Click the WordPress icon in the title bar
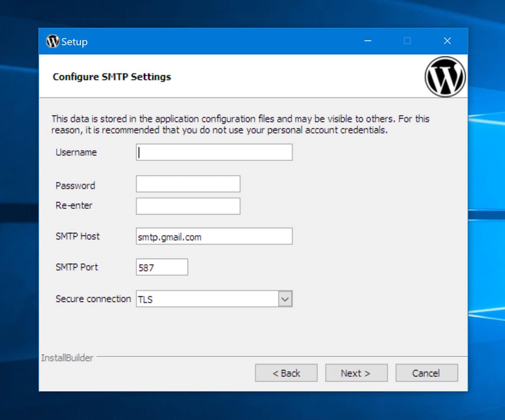This screenshot has height=420, width=505. [53, 41]
